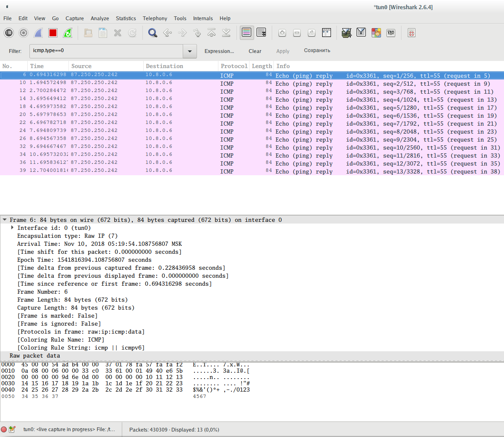Open the help lifebuoy icon

412,33
